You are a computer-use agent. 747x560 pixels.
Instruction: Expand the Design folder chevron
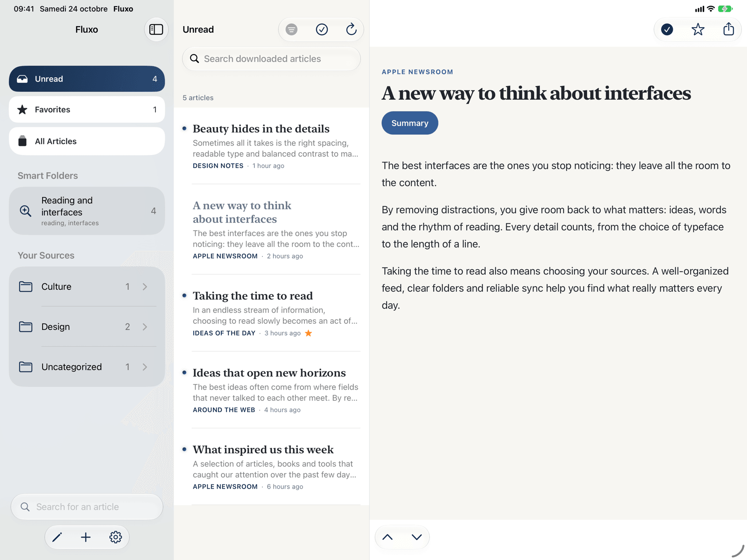tap(145, 327)
